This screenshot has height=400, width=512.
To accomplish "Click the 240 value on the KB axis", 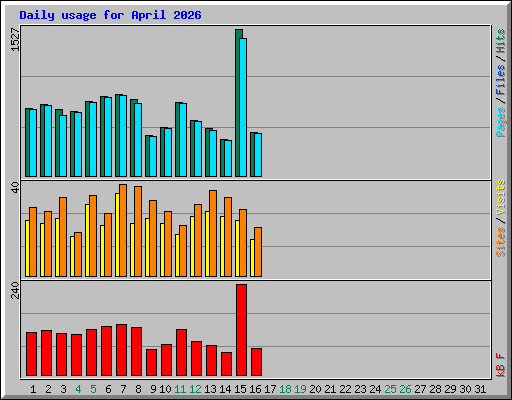I will coord(15,290).
